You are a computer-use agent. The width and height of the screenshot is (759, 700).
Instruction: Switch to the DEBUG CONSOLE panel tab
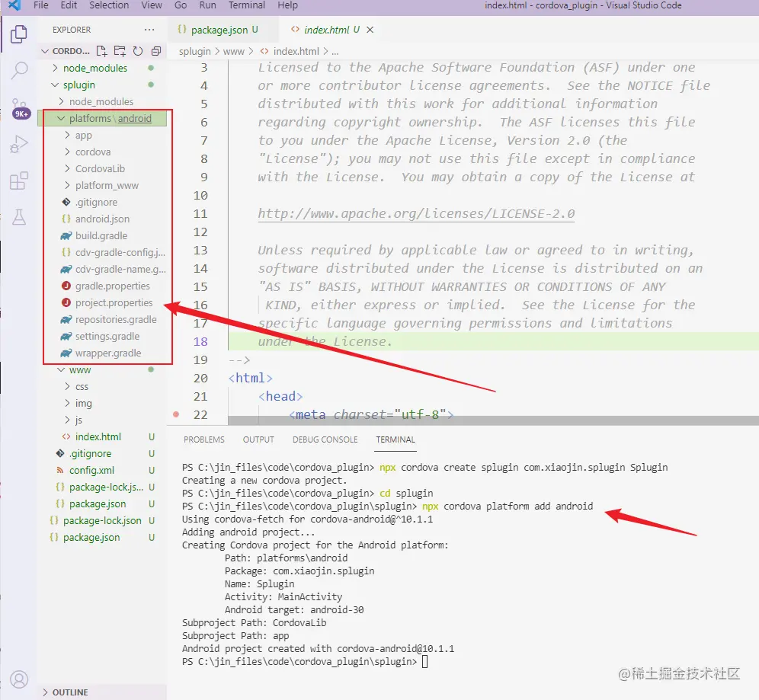[325, 439]
